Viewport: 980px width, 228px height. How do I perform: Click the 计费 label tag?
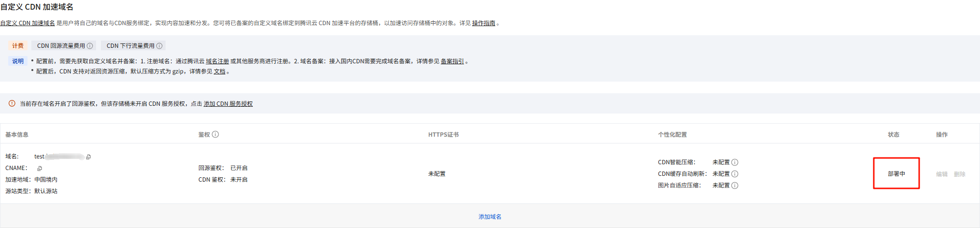(18, 46)
